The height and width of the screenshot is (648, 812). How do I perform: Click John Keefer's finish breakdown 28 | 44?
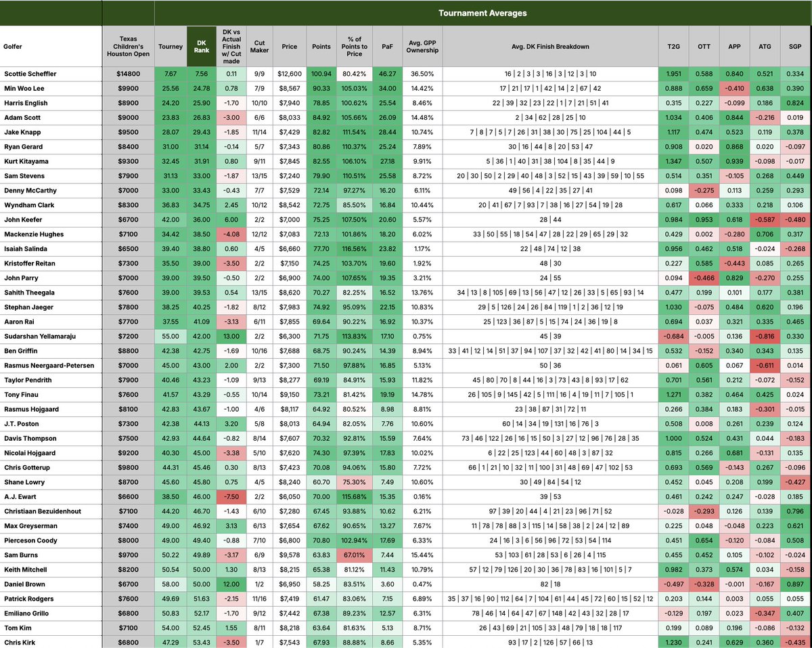click(x=550, y=219)
